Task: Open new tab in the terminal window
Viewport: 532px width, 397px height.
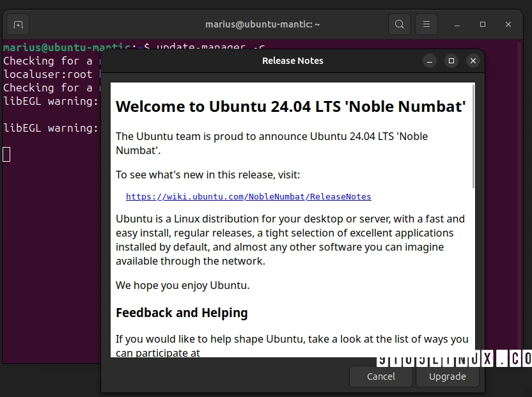Action: click(18, 24)
